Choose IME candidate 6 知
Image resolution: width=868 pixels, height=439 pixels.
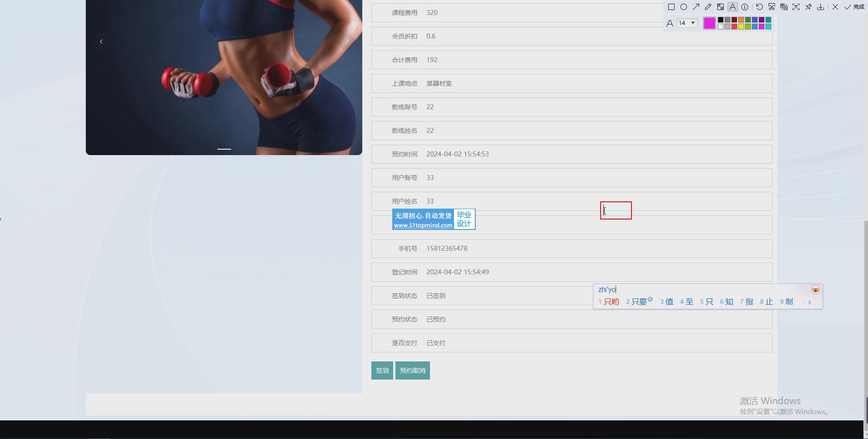(726, 302)
